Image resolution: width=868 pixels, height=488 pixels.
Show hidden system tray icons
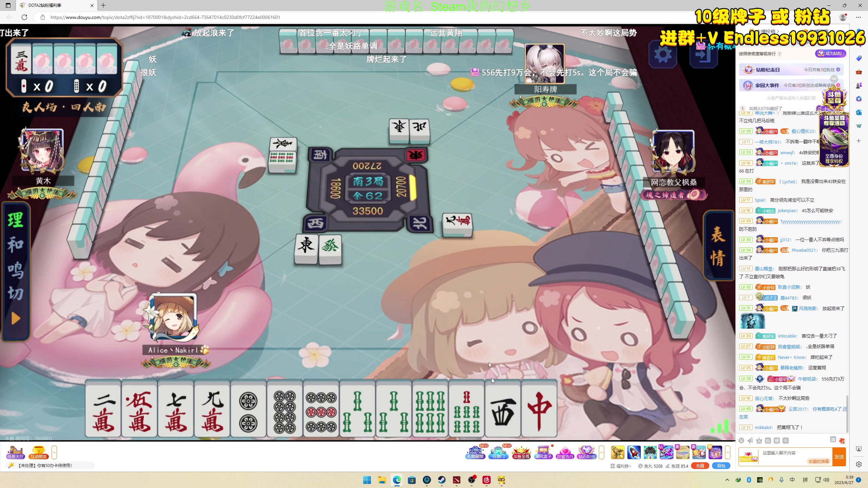tap(727, 480)
